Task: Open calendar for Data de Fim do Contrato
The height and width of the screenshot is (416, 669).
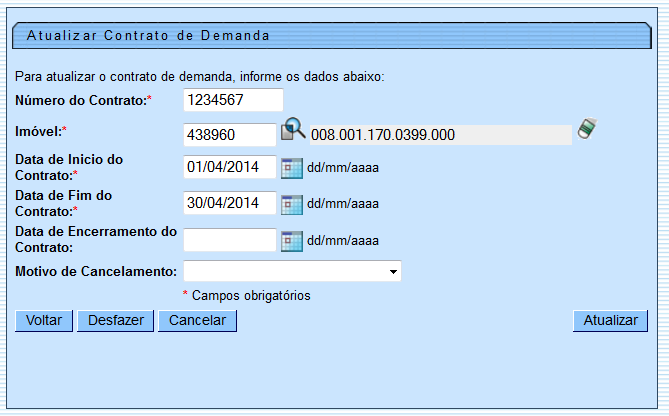Action: click(x=292, y=203)
